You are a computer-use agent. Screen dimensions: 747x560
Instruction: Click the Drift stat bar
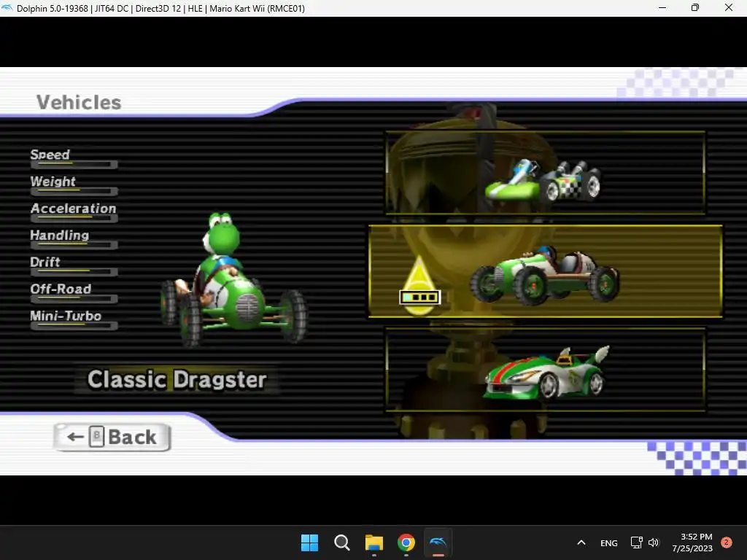pyautogui.click(x=74, y=272)
